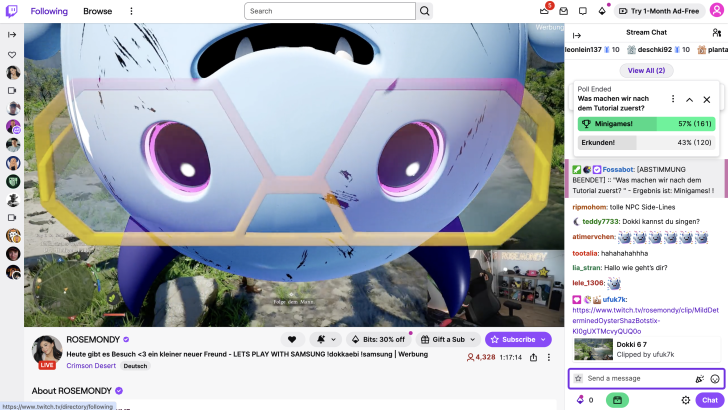Open poll options three-dot menu
Screen dimensions: 728x410
click(x=673, y=99)
